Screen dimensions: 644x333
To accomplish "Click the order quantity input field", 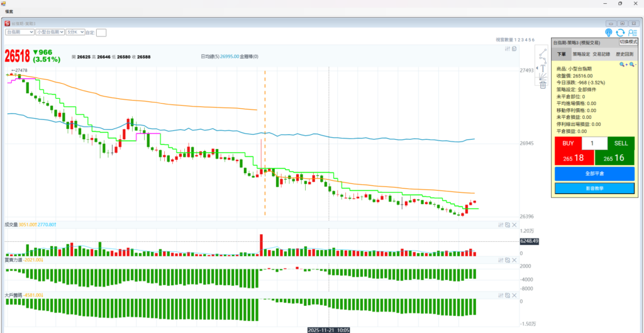I will [x=594, y=143].
